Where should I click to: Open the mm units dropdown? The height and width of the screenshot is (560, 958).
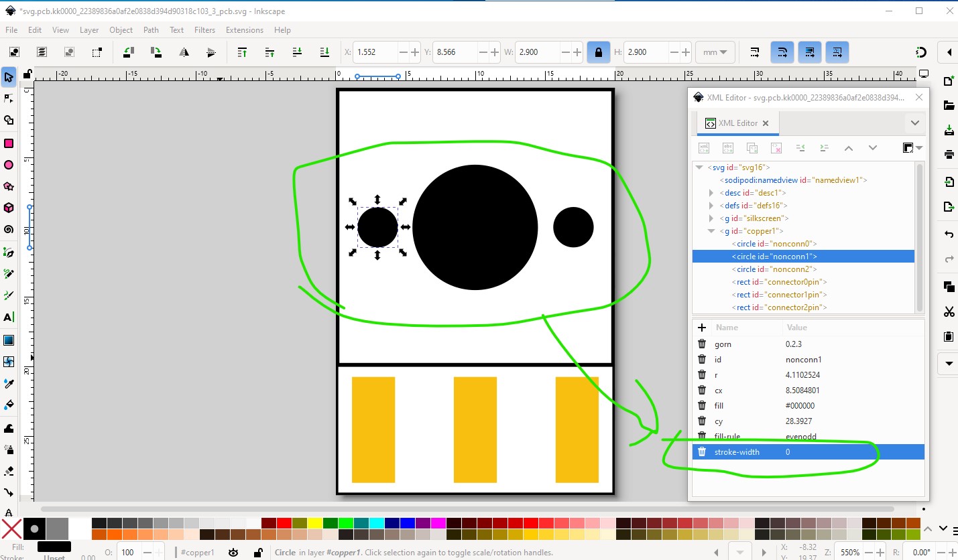(x=715, y=52)
